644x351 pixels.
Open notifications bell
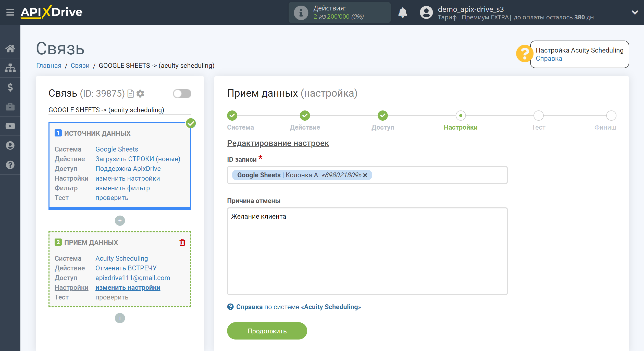pos(403,12)
